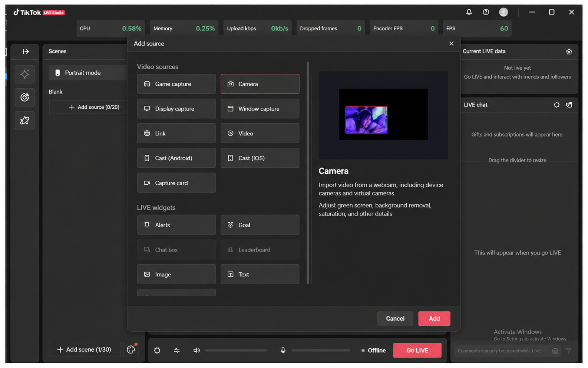Image resolution: width=588 pixels, height=368 pixels.
Task: Open the Current LIVE data home icon
Action: tap(569, 52)
